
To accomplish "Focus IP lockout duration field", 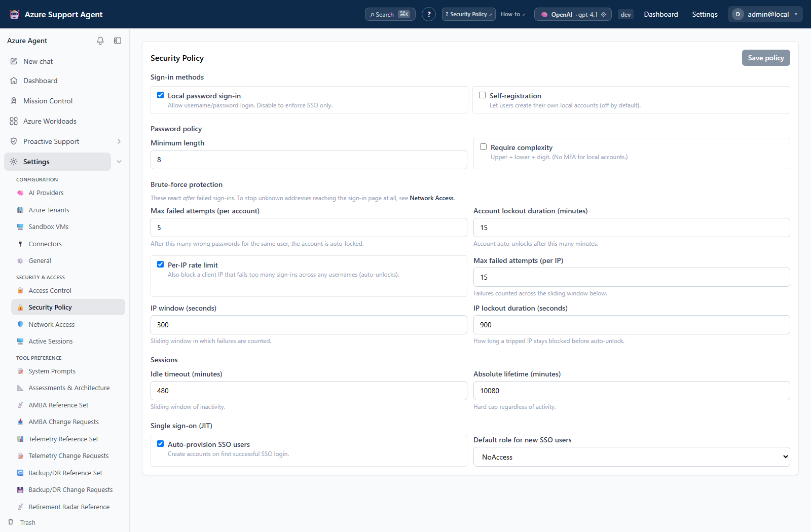I will pos(632,325).
